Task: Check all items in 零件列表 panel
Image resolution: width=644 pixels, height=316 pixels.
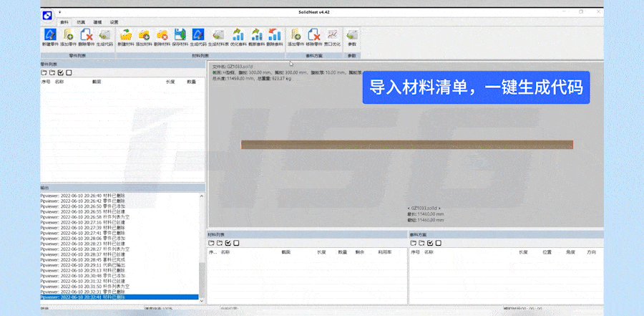Action: pyautogui.click(x=61, y=73)
